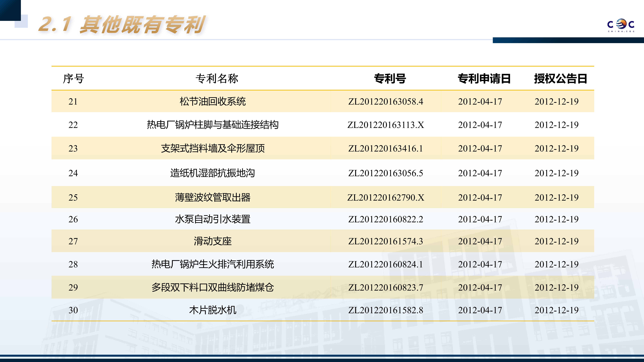Click row number 30
The height and width of the screenshot is (362, 644).
(73, 310)
